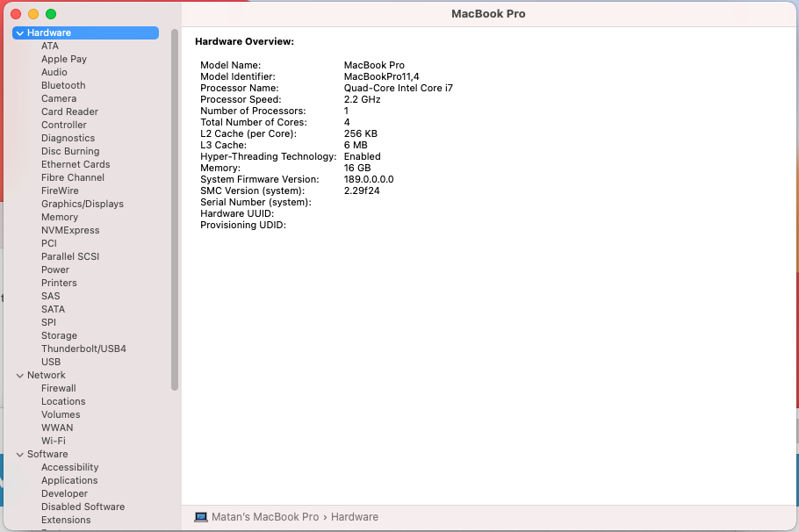Select Storage in the sidebar

(59, 336)
